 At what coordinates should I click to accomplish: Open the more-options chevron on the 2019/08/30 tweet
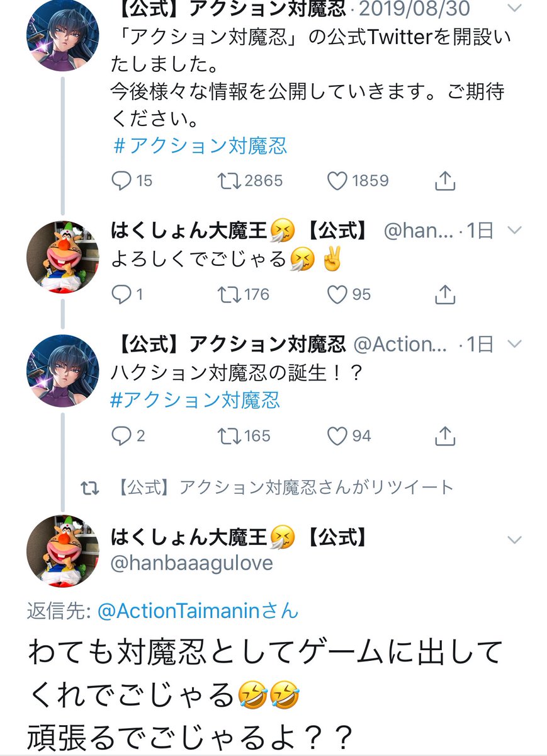click(514, 8)
